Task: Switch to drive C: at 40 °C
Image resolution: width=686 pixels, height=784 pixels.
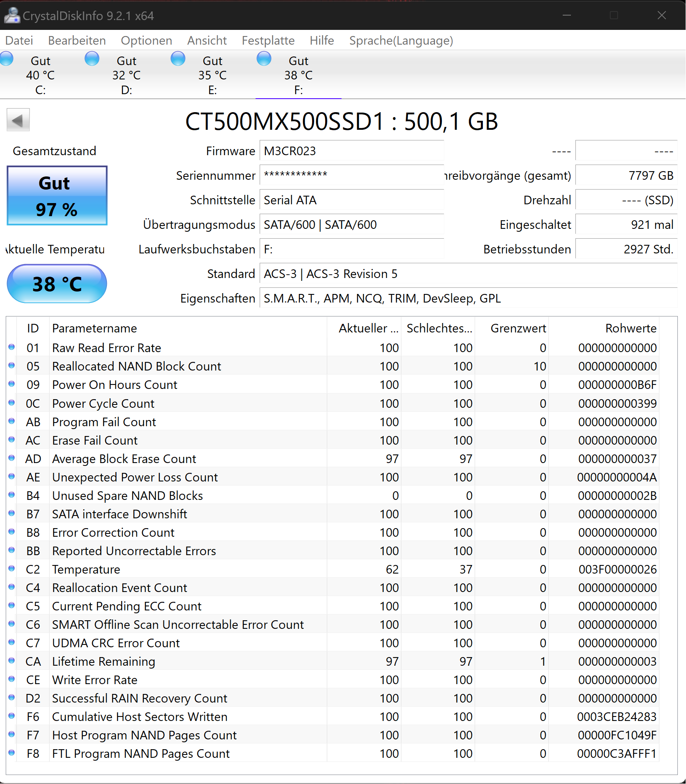Action: (41, 75)
